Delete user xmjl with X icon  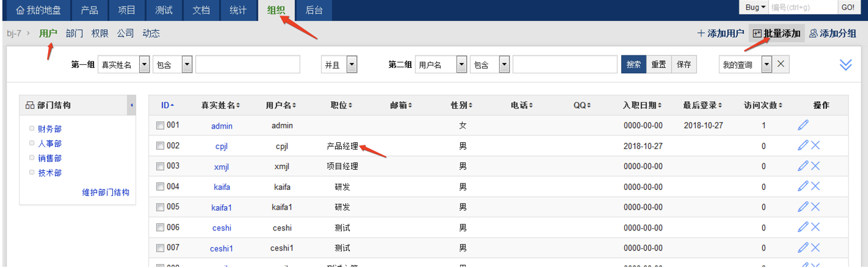tap(815, 166)
